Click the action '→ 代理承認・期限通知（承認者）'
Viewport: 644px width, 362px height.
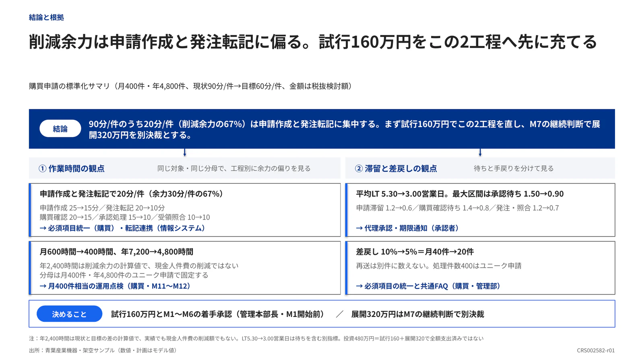point(409,228)
